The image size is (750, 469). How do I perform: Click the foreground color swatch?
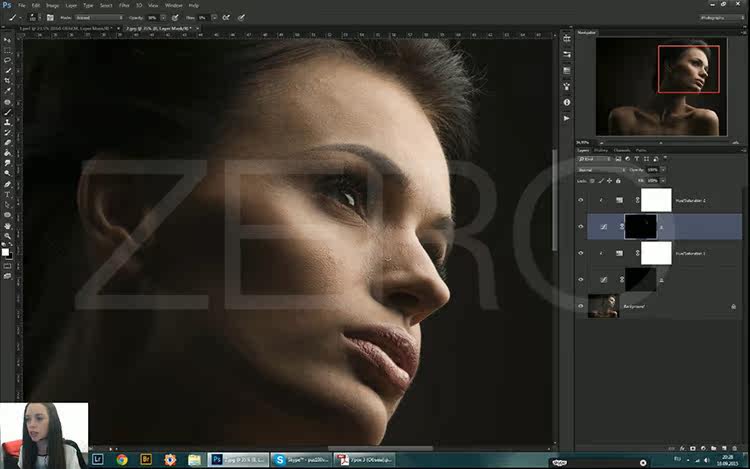[x=5, y=252]
